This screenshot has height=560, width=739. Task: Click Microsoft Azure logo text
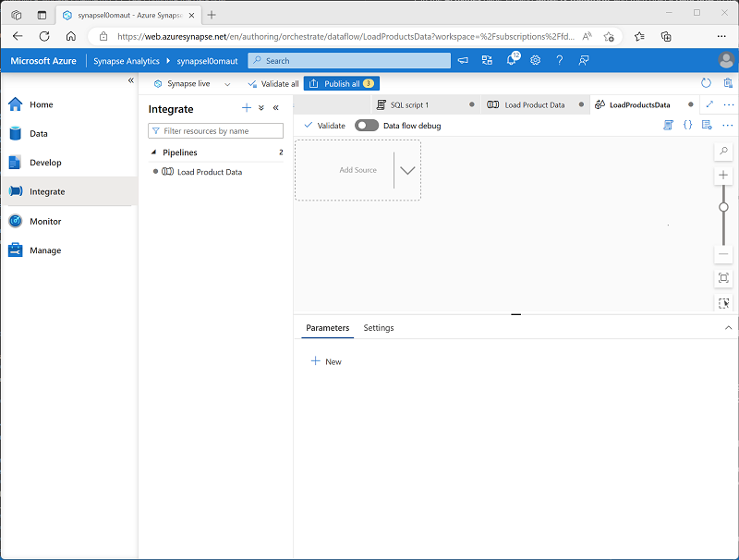(43, 61)
